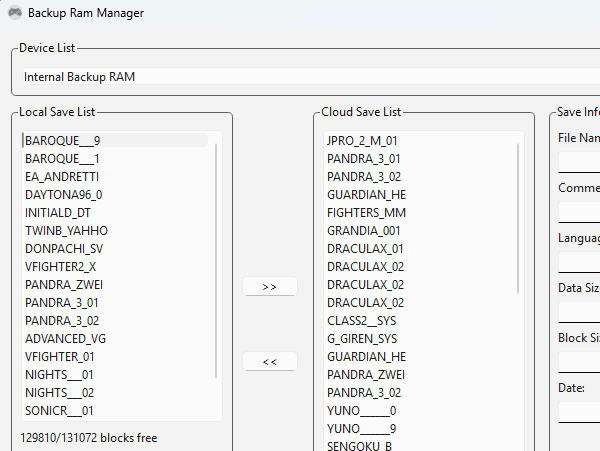
Task: Select EA_ANDRETTI in Local Save List
Action: pos(115,176)
